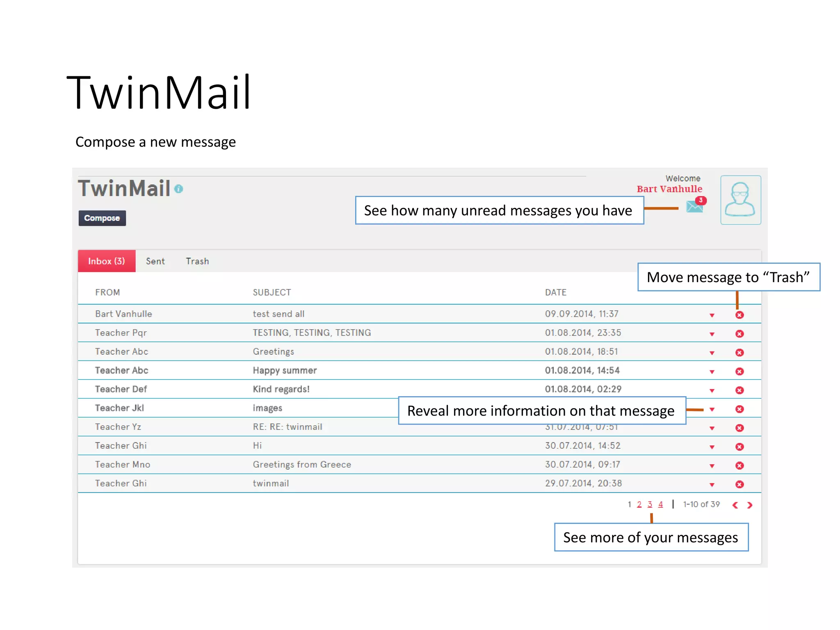Click the previous page arrow
The image size is (840, 630).
[x=735, y=505]
